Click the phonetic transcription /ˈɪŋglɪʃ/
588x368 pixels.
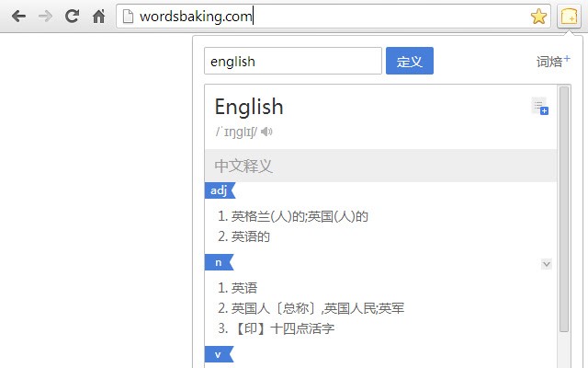(x=235, y=132)
